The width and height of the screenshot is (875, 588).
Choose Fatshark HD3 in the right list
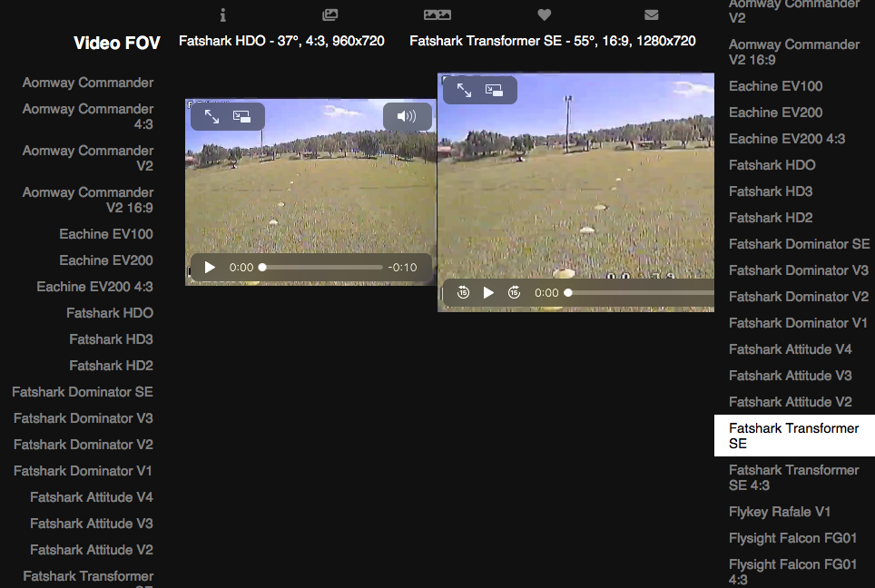tap(771, 191)
